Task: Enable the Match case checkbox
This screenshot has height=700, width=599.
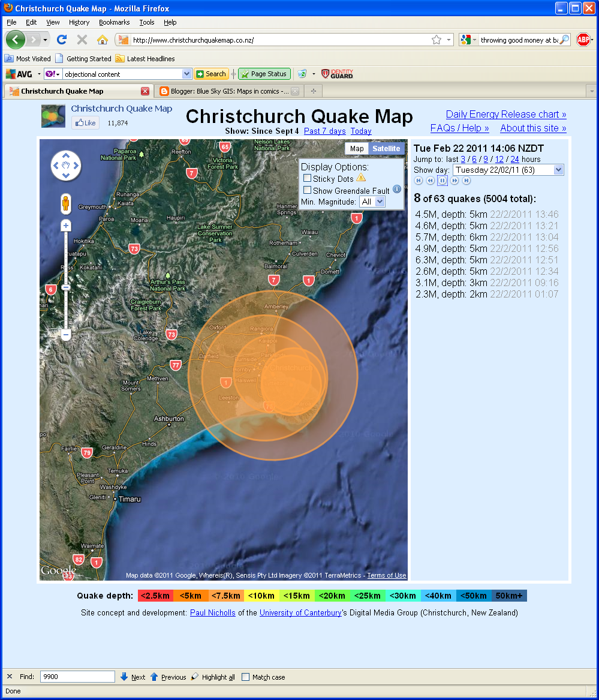Action: (245, 677)
